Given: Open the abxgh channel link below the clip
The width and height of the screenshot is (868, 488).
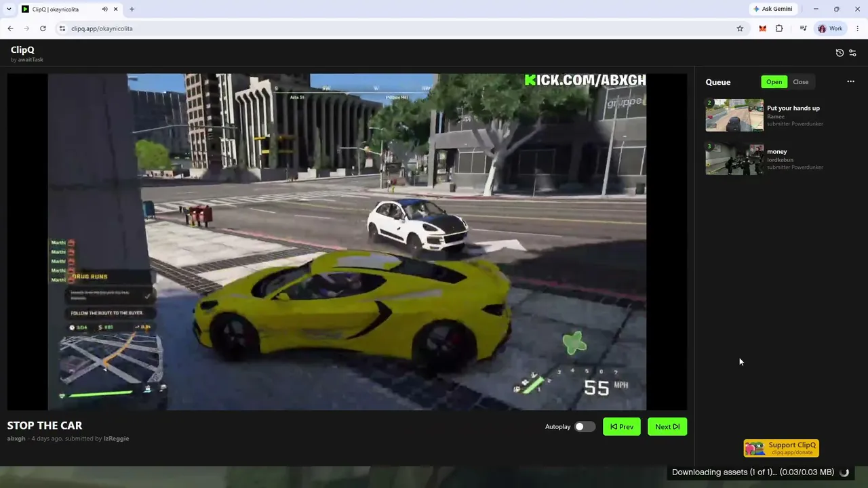Looking at the screenshot, I should point(16,439).
